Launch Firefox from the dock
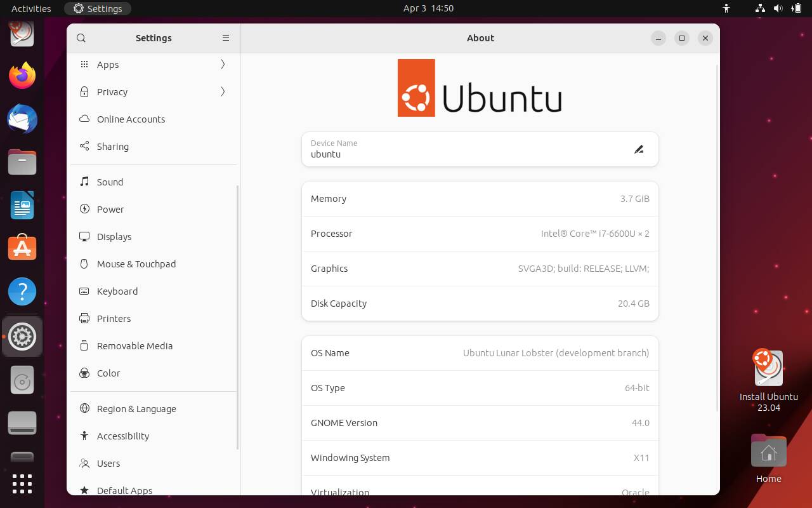 (22, 75)
